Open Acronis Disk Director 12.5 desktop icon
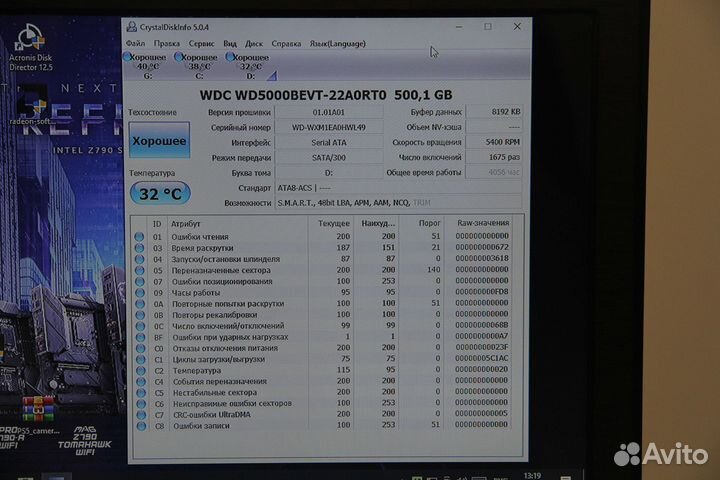The width and height of the screenshot is (720, 480). [31, 48]
